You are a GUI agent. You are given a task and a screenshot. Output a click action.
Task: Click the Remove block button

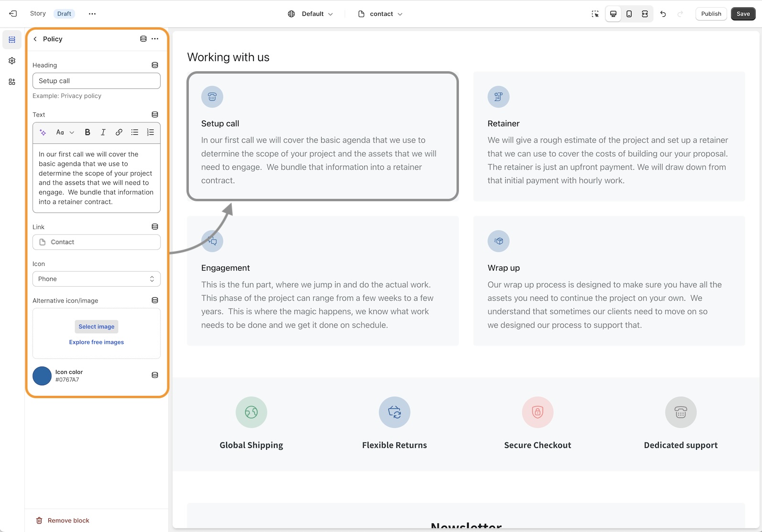tap(63, 521)
